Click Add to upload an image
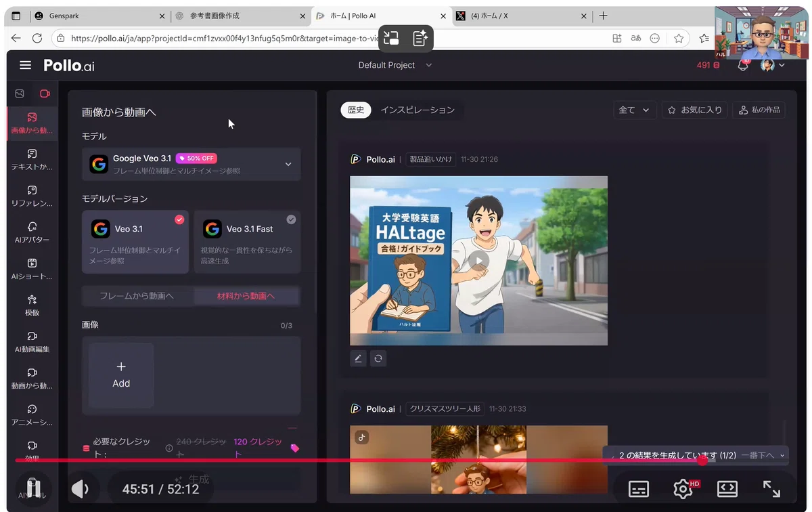The image size is (812, 512). [121, 375]
